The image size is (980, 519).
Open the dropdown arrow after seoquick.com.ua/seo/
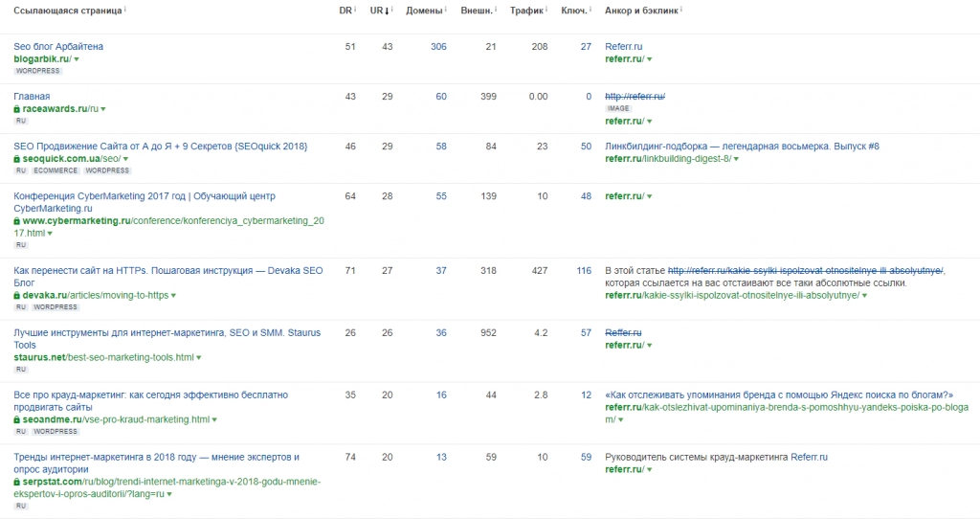[125, 160]
